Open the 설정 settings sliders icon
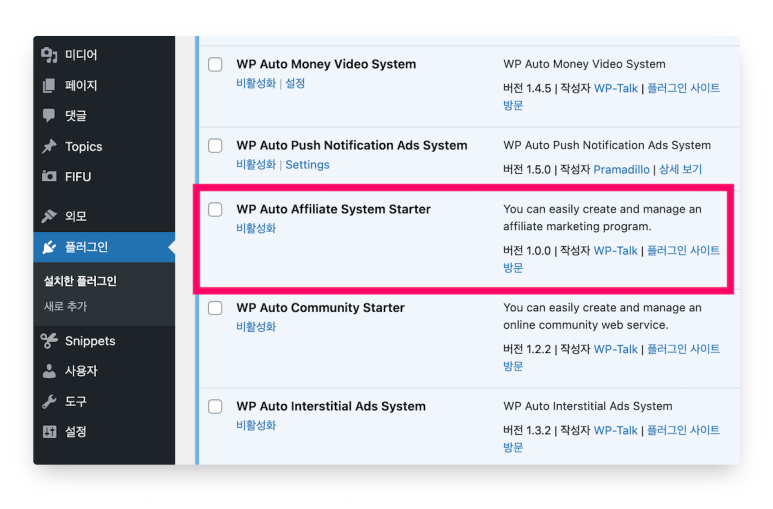This screenshot has height=509, width=773. click(x=49, y=432)
